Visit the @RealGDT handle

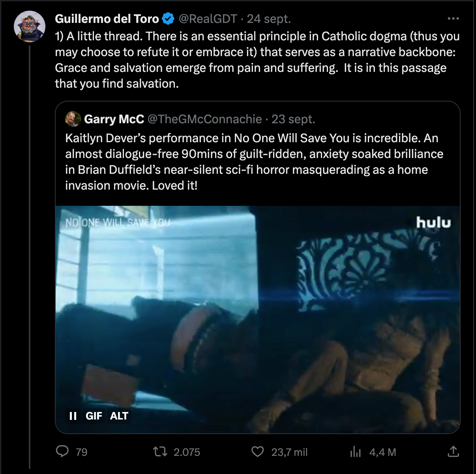point(208,19)
